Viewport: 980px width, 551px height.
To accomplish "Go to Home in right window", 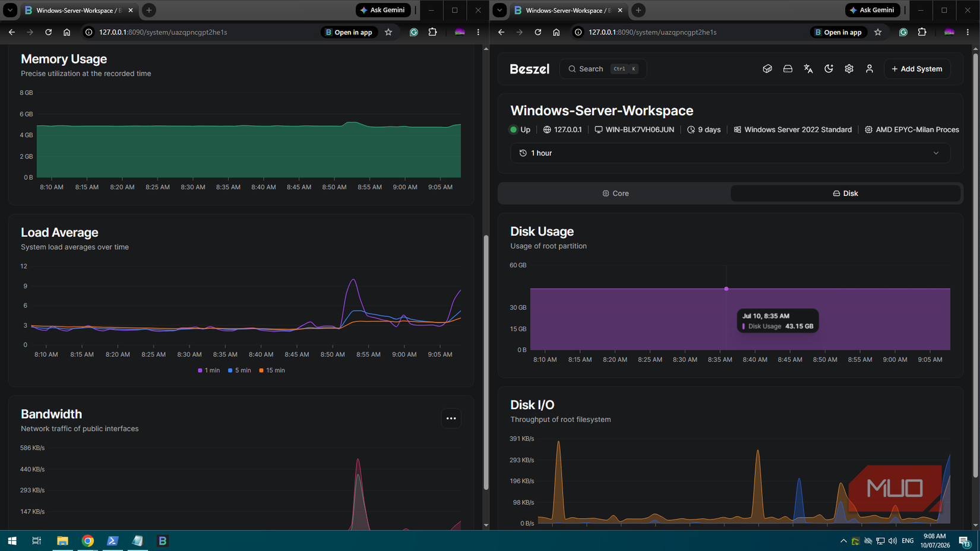I will [x=556, y=32].
